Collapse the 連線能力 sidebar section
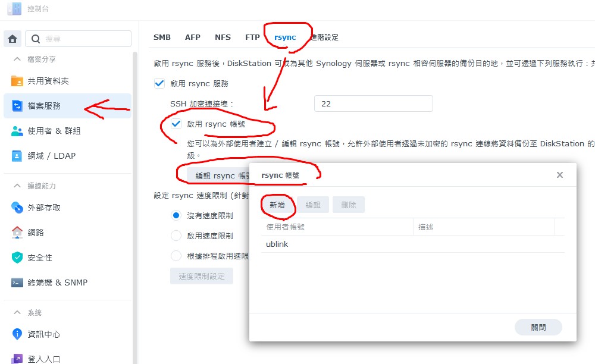The height and width of the screenshot is (364, 595). coord(17,186)
